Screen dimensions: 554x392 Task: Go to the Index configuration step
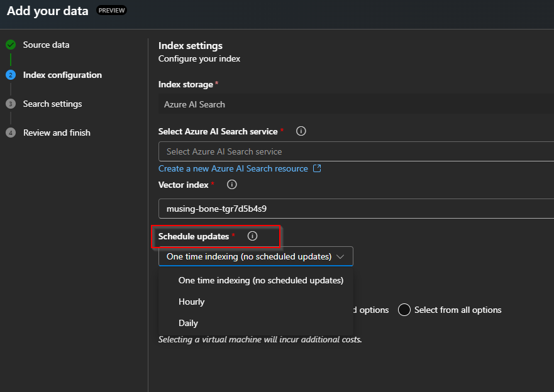pyautogui.click(x=62, y=75)
